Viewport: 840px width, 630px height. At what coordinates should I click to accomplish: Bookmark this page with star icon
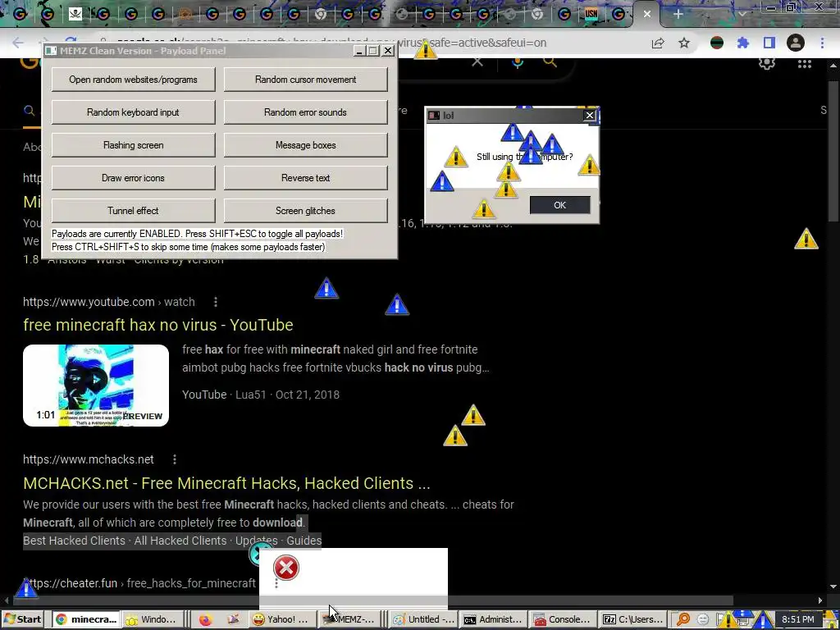click(684, 43)
